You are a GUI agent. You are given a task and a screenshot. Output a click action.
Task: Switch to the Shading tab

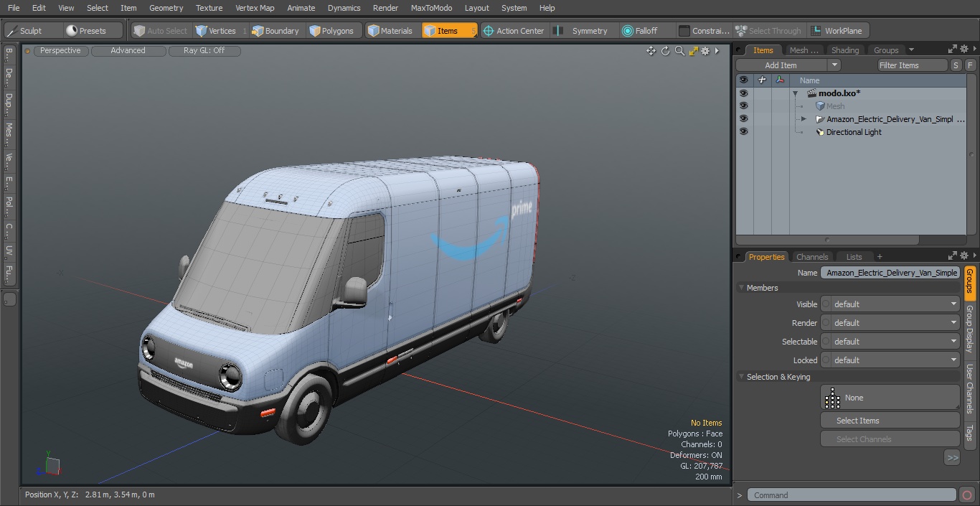[845, 50]
